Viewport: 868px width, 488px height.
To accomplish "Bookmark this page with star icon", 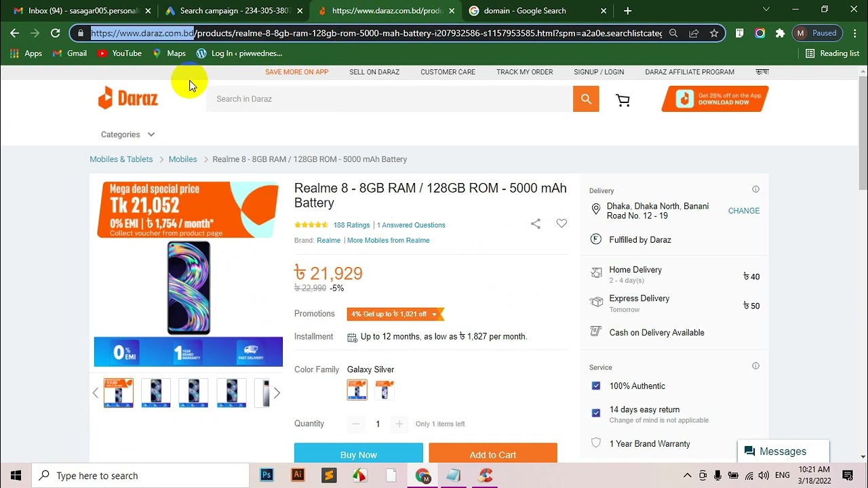I will coord(714,33).
